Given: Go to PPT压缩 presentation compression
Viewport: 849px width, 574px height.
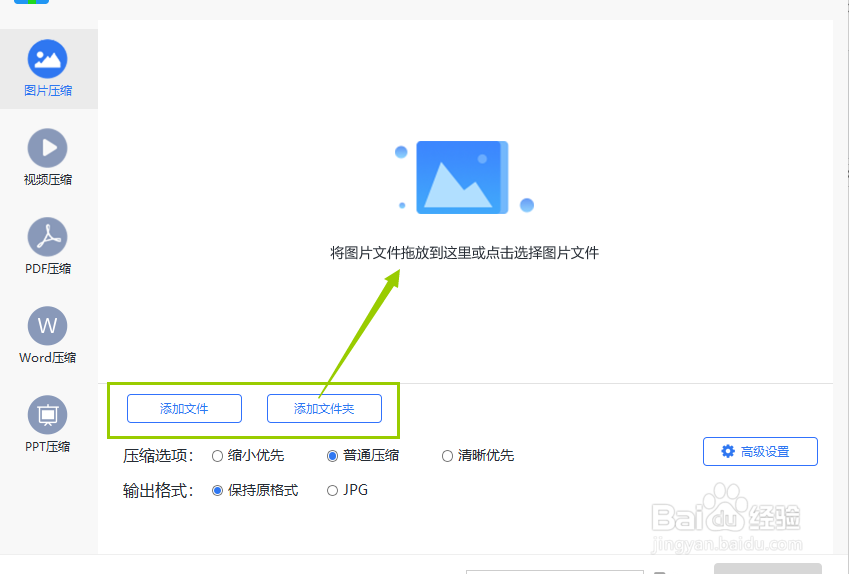Looking at the screenshot, I should [x=48, y=424].
